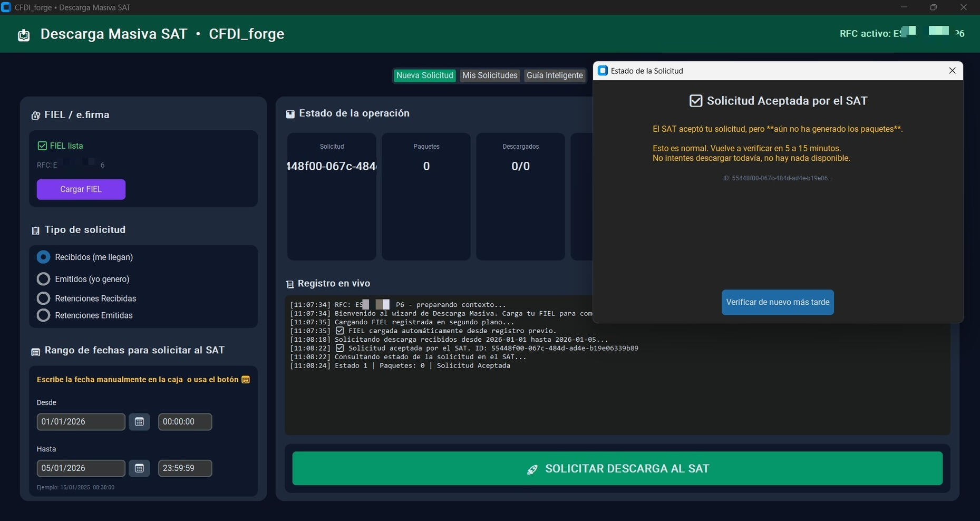Click the Estado de la operación panel icon
980x521 pixels.
[x=290, y=114]
